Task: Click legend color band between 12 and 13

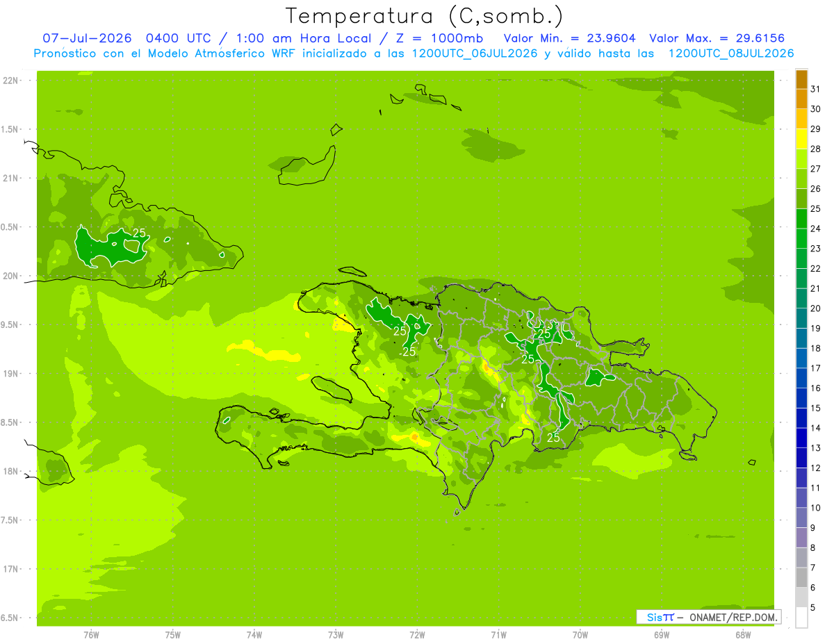Action: tap(801, 459)
